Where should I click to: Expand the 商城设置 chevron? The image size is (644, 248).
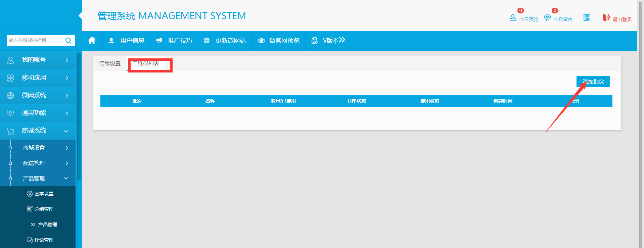pyautogui.click(x=67, y=148)
